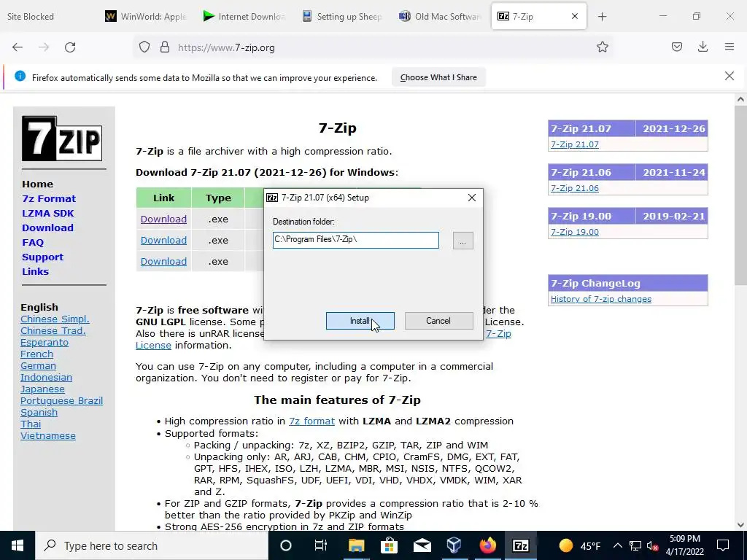Click Cancel in the 7-Zip setup dialog
This screenshot has width=747, height=560.
pyautogui.click(x=438, y=321)
